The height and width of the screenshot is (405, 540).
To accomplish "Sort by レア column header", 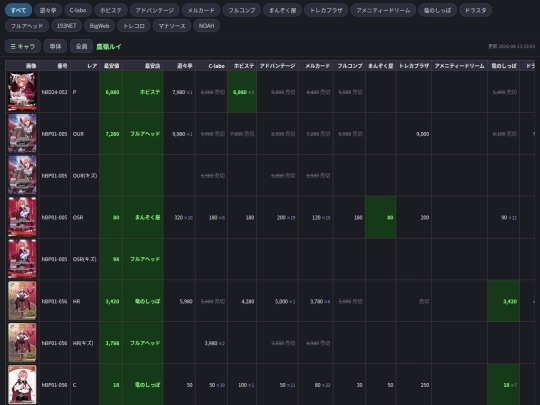I will pos(85,65).
